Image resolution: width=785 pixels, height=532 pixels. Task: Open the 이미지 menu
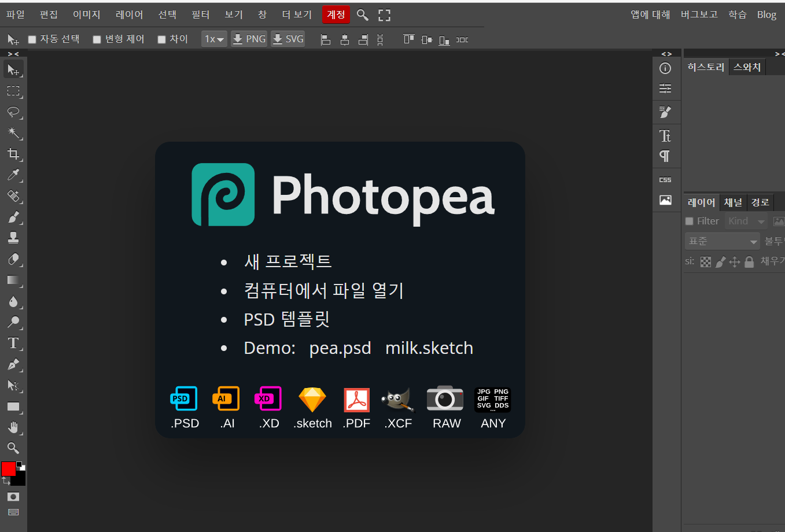tap(87, 14)
